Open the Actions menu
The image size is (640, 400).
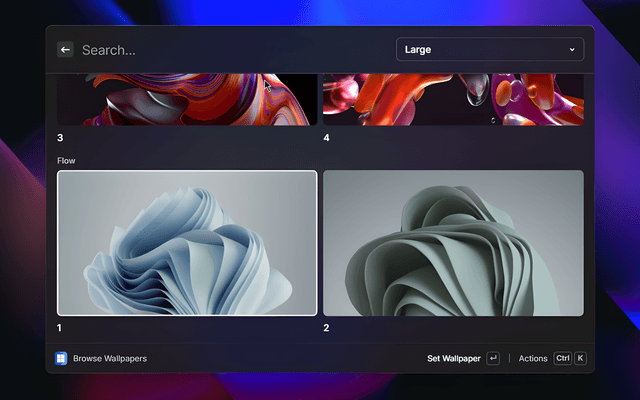tap(533, 358)
